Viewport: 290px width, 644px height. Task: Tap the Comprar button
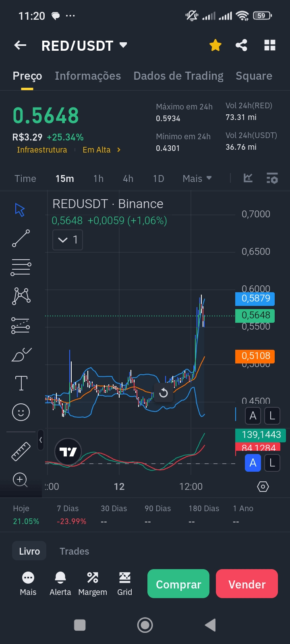[178, 584]
